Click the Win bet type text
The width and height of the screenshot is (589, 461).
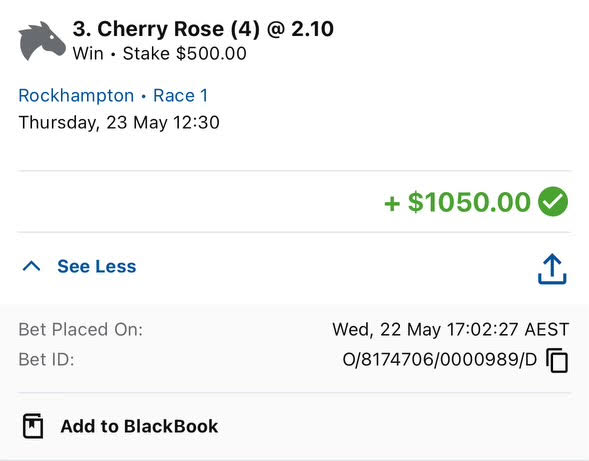pos(88,53)
